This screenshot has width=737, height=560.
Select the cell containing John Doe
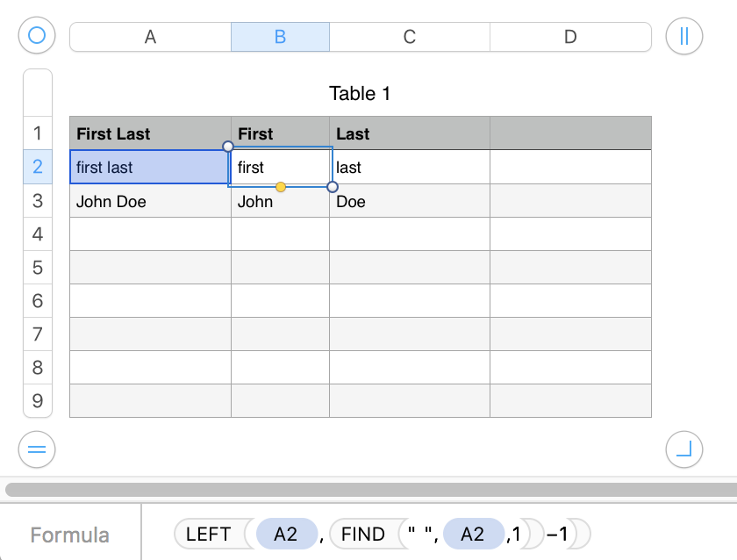click(150, 202)
